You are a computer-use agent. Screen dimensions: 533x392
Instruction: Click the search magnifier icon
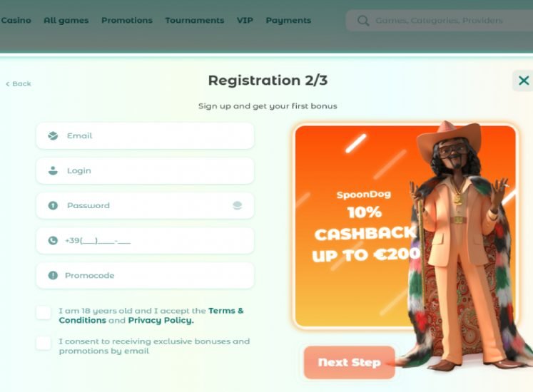point(363,21)
